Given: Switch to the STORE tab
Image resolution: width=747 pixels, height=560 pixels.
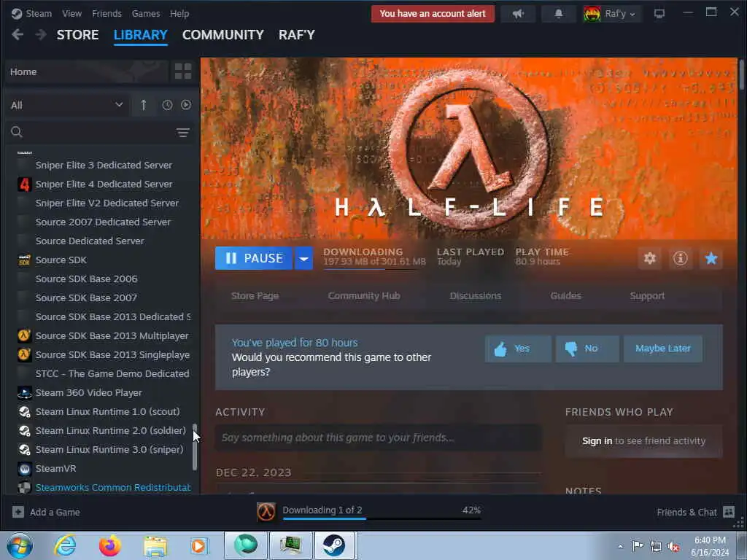Looking at the screenshot, I should pyautogui.click(x=77, y=35).
